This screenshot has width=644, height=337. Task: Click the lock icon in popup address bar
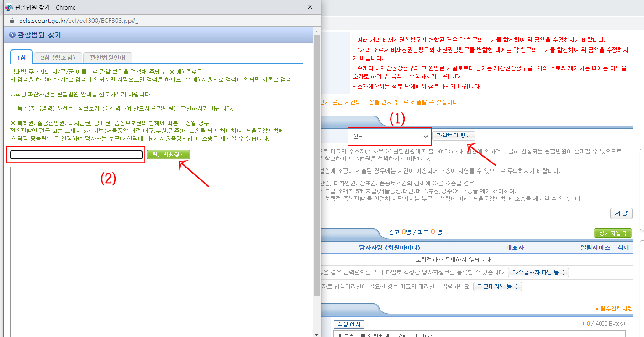click(11, 21)
